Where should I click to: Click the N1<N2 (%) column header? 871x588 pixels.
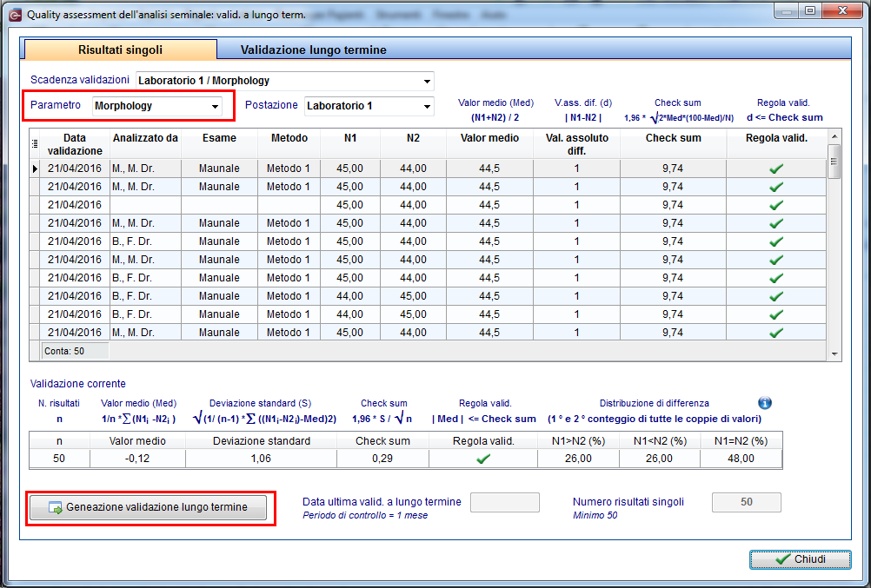pos(660,441)
